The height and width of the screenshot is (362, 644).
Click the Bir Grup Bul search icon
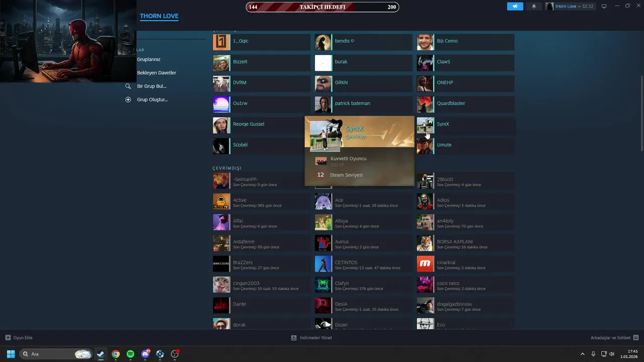coord(128,86)
